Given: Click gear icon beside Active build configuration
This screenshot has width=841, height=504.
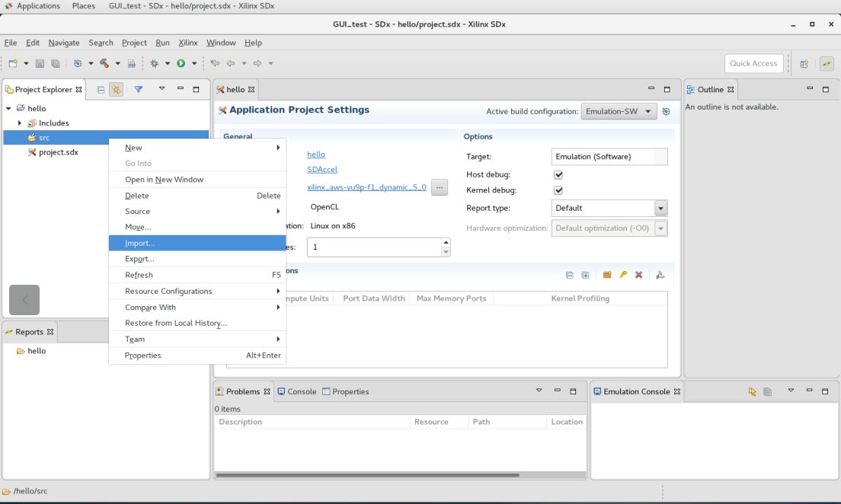Looking at the screenshot, I should click(x=666, y=111).
